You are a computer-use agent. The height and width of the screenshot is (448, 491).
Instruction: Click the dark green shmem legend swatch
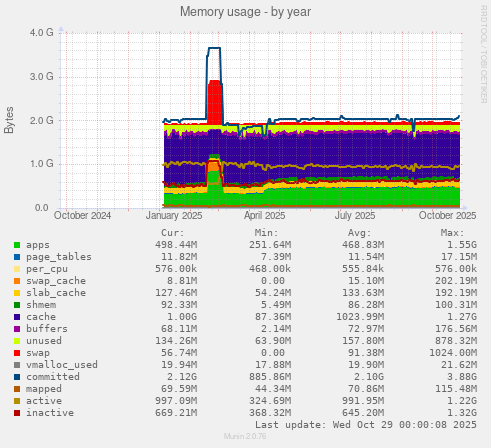[17, 305]
